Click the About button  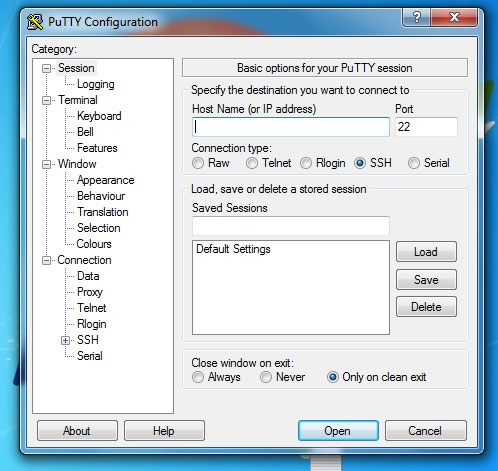[77, 431]
